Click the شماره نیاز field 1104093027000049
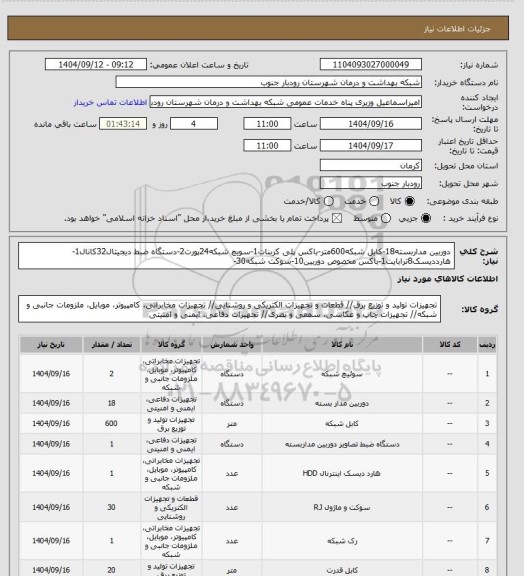Screen dimensions: 524x576 tap(371, 64)
